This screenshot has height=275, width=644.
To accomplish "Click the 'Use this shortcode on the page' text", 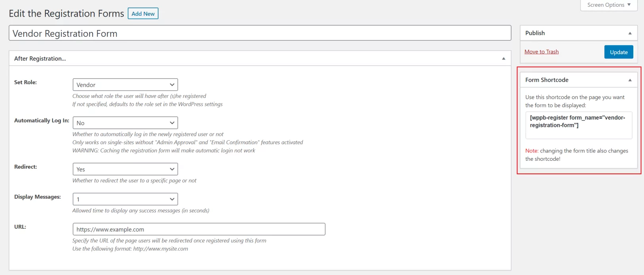I will (575, 101).
